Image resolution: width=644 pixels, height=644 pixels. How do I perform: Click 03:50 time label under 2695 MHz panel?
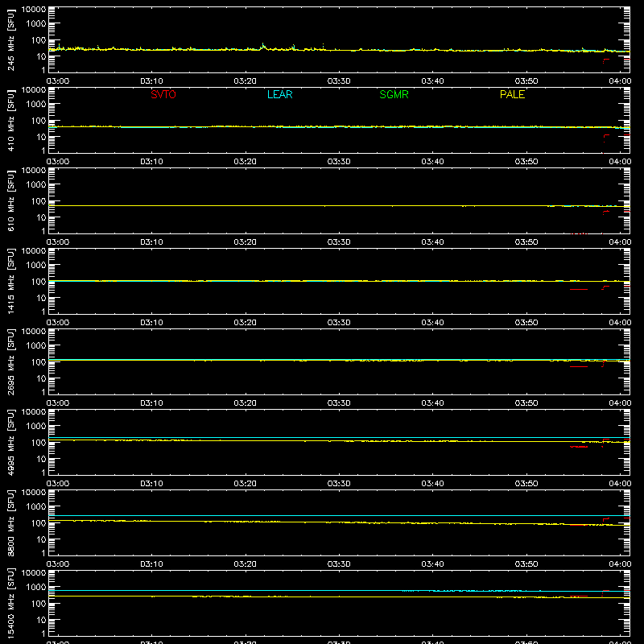(526, 403)
